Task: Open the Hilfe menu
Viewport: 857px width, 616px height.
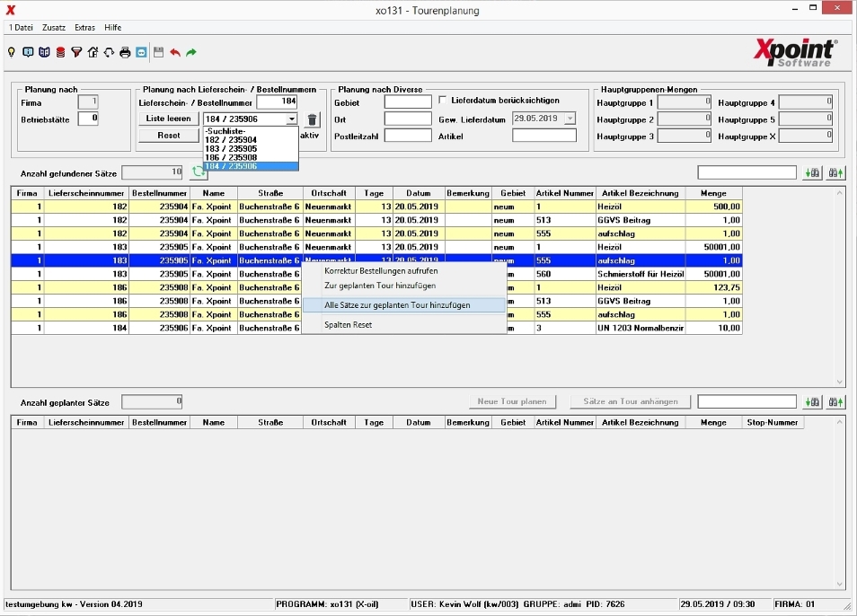Action: point(112,27)
